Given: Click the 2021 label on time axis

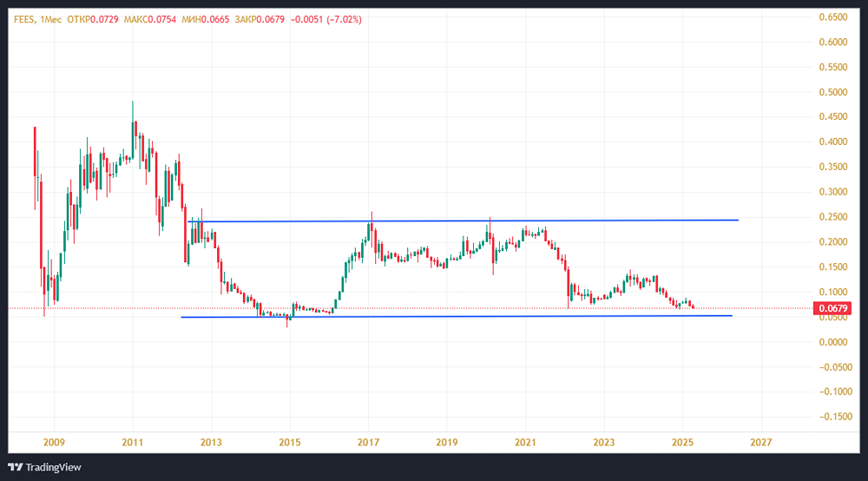Looking at the screenshot, I should pyautogui.click(x=525, y=442).
